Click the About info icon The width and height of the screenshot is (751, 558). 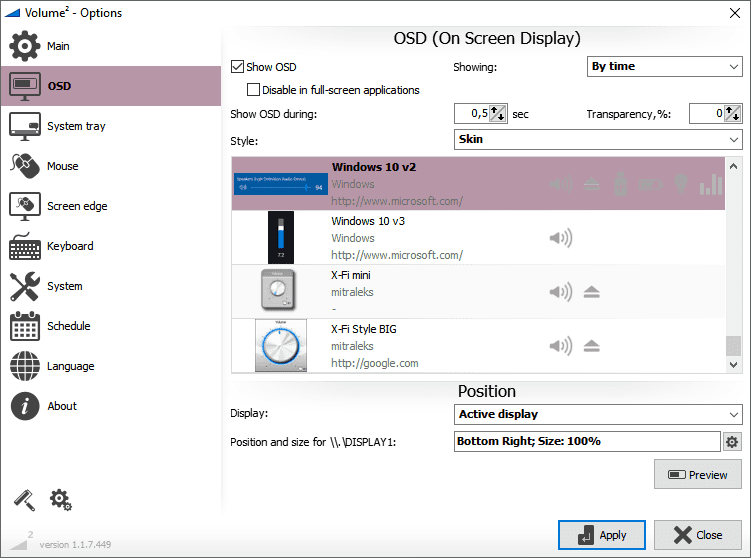24,406
